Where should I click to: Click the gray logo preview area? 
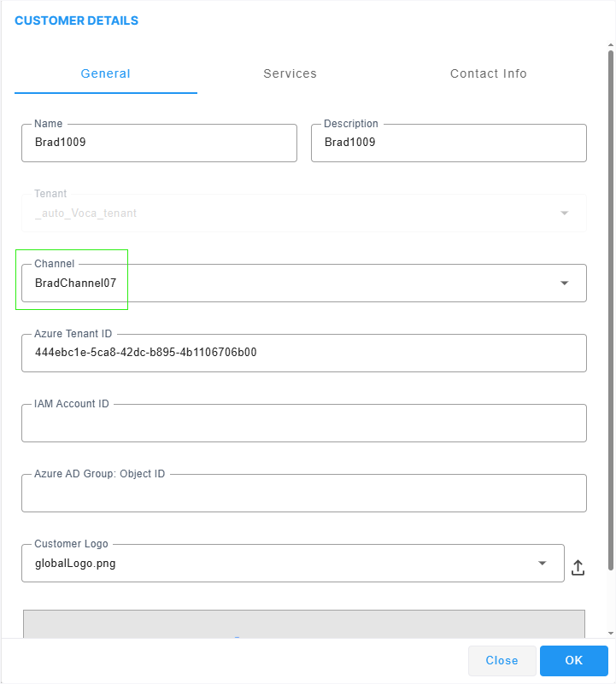(303, 623)
